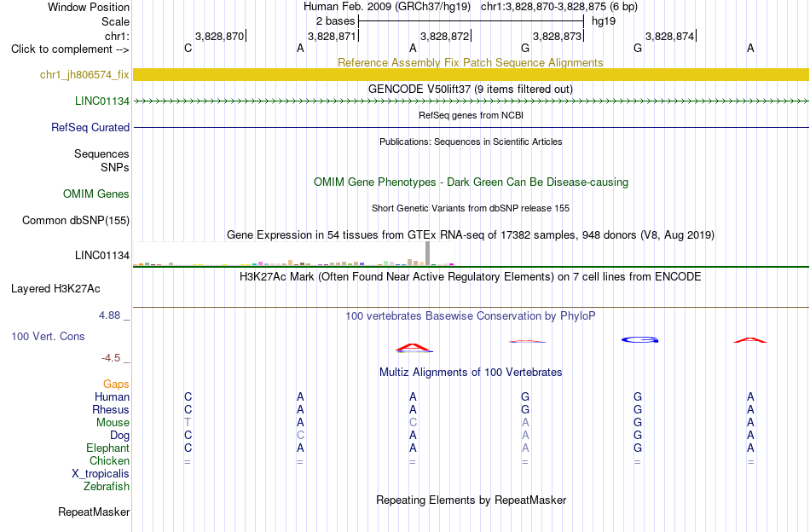Image resolution: width=810 pixels, height=532 pixels.
Task: Click the Human species label
Action: point(112,396)
